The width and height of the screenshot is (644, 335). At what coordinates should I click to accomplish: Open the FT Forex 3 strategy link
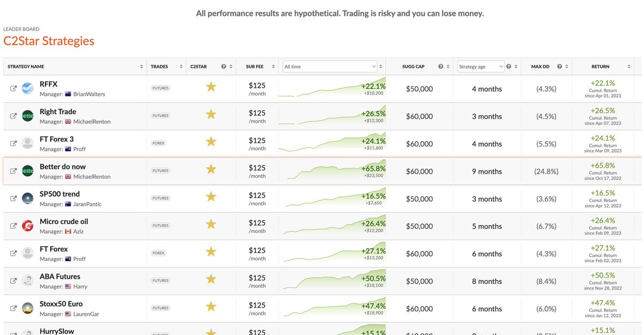point(57,139)
